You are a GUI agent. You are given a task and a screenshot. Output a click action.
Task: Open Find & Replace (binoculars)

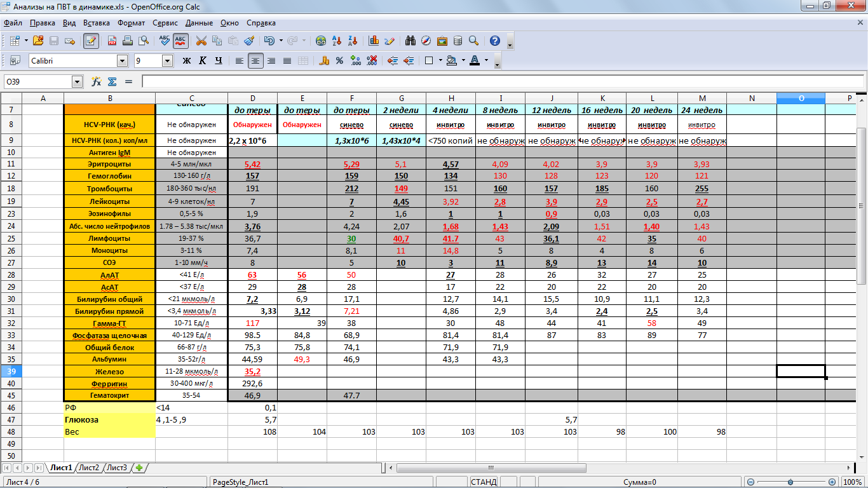tap(410, 41)
